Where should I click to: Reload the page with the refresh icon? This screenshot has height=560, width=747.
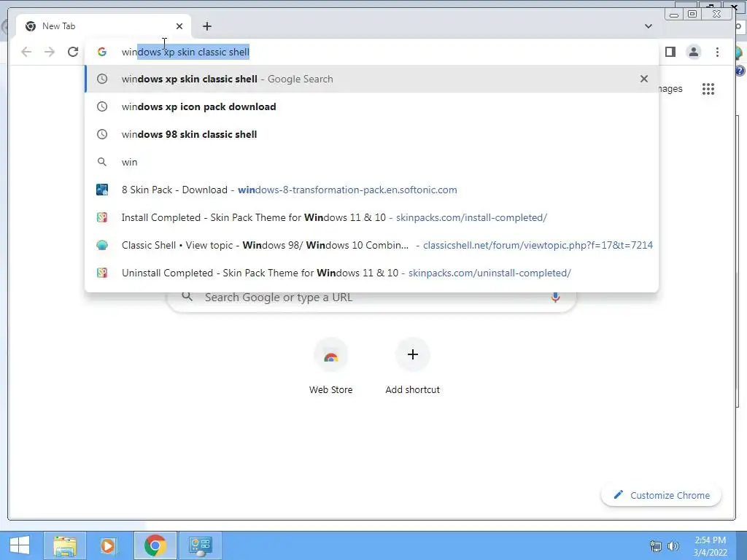tap(73, 52)
